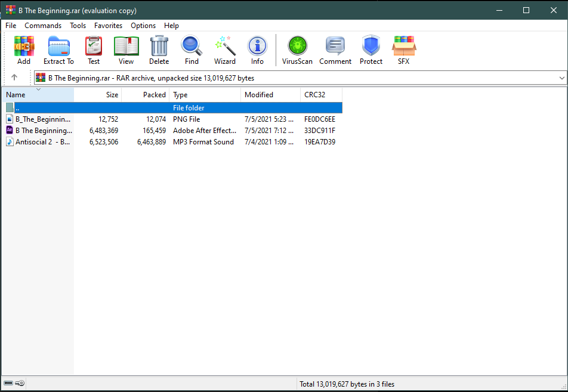Viewport: 568px width, 392px height.
Task: Create SFX self-extracting archive
Action: click(x=403, y=50)
